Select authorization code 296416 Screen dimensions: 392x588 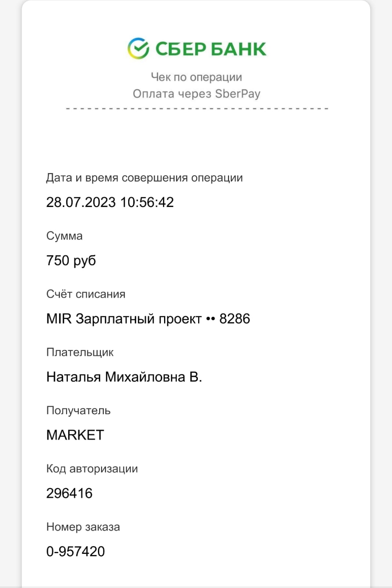(x=69, y=493)
